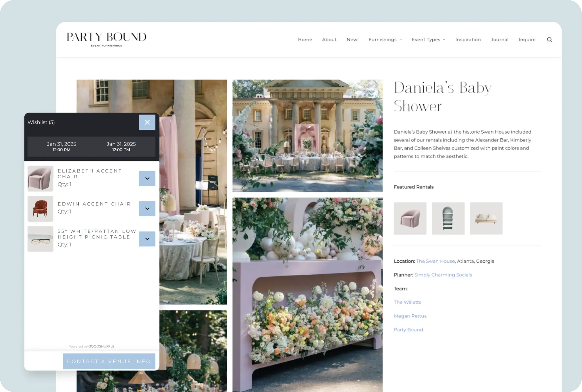
Task: Open the Megan Pettus team link
Action: point(410,316)
